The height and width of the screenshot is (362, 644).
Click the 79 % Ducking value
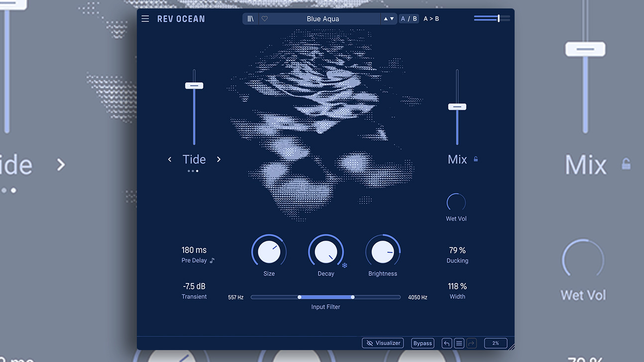[x=457, y=250]
